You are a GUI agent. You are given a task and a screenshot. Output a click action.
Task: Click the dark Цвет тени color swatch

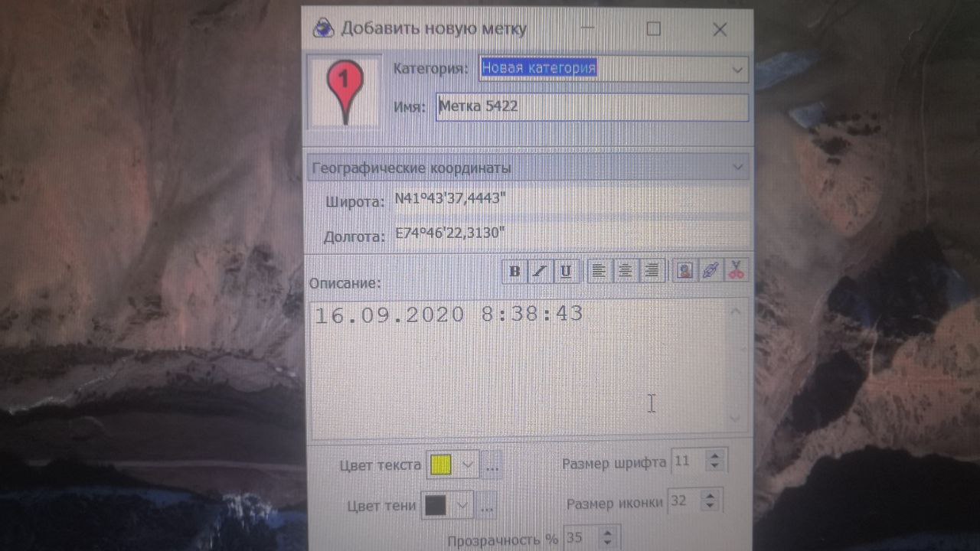[x=436, y=505]
